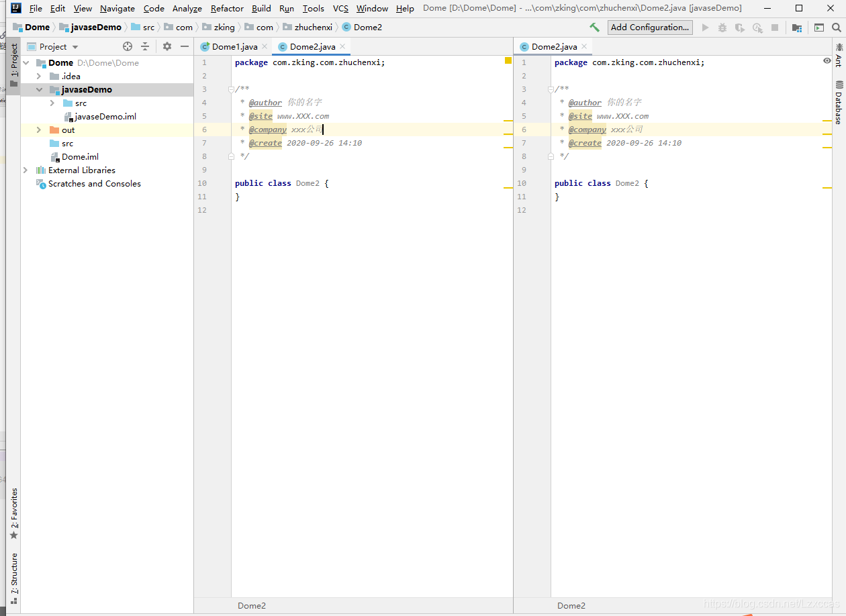Expand External Libraries node
The width and height of the screenshot is (846, 616).
(26, 170)
